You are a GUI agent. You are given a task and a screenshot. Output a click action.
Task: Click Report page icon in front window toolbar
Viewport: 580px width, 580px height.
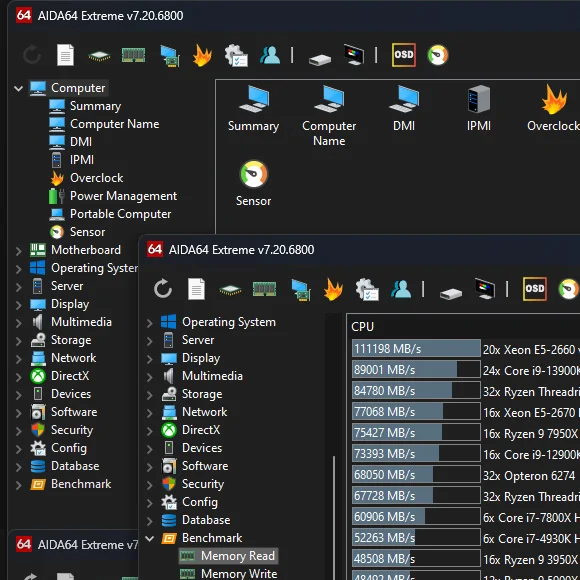(196, 289)
